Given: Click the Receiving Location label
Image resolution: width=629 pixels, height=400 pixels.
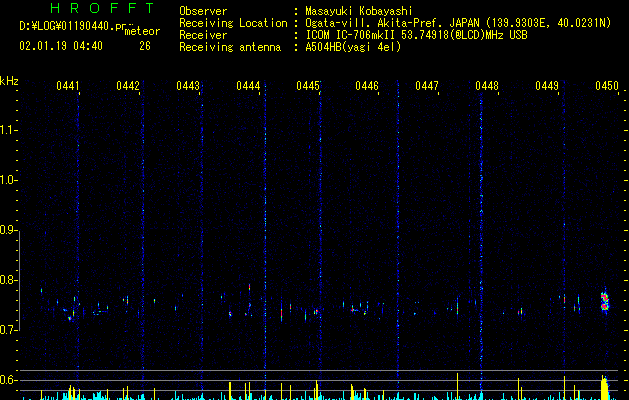Looking at the screenshot, I should point(233,23).
